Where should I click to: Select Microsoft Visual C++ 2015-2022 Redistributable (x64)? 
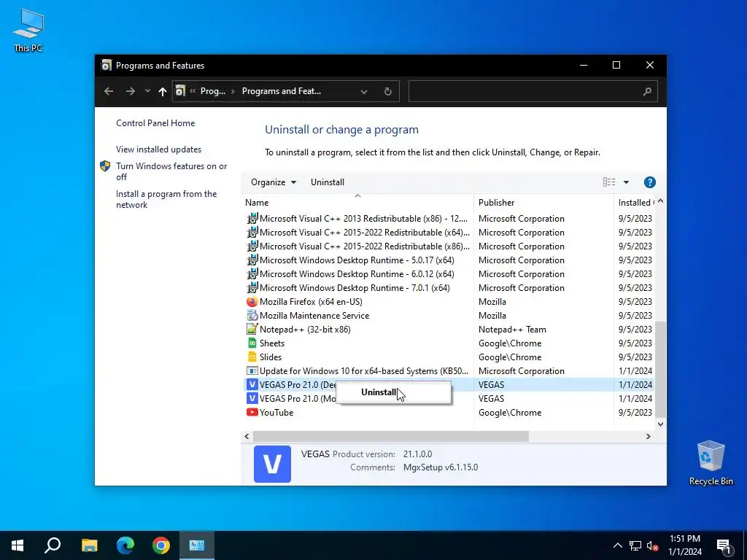pyautogui.click(x=449, y=233)
